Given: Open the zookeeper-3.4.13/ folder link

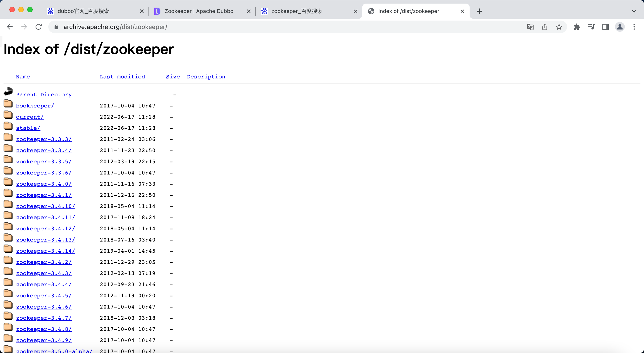Looking at the screenshot, I should pyautogui.click(x=45, y=240).
